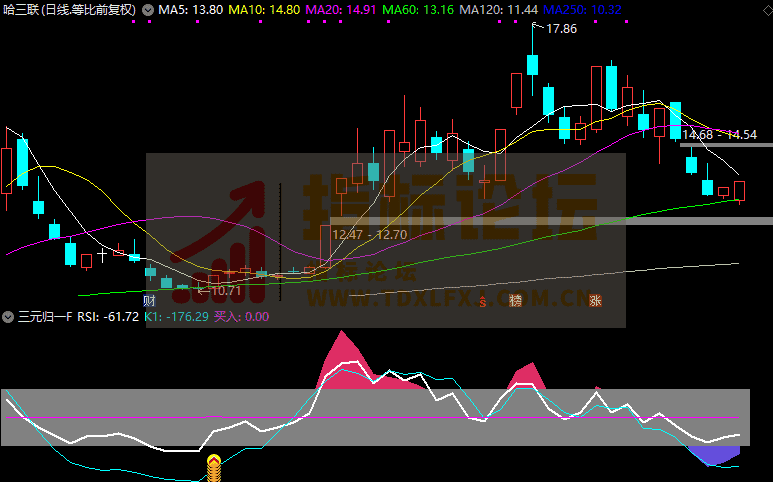Click the white cross doji candlestick
Screen dimensions: 773x482
tap(102, 255)
